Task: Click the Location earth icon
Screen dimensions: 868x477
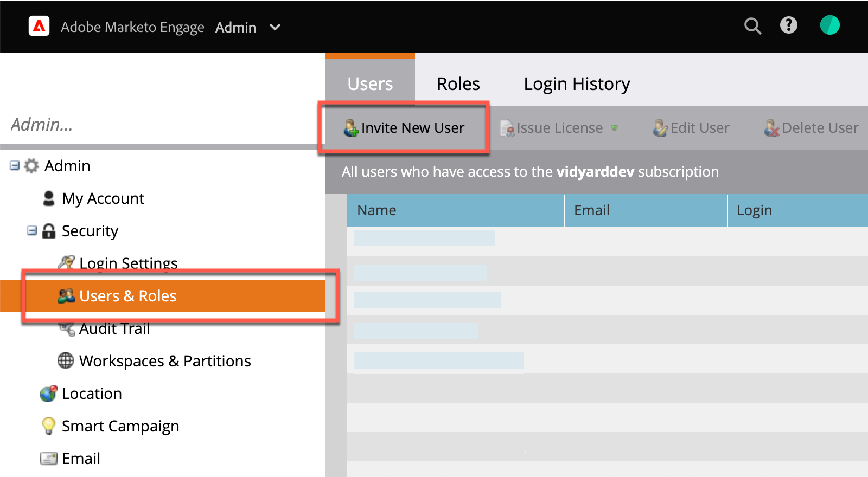Action: (48, 393)
